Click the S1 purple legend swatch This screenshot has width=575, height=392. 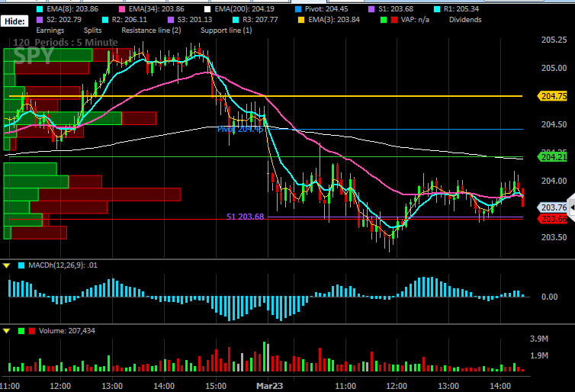pyautogui.click(x=371, y=9)
